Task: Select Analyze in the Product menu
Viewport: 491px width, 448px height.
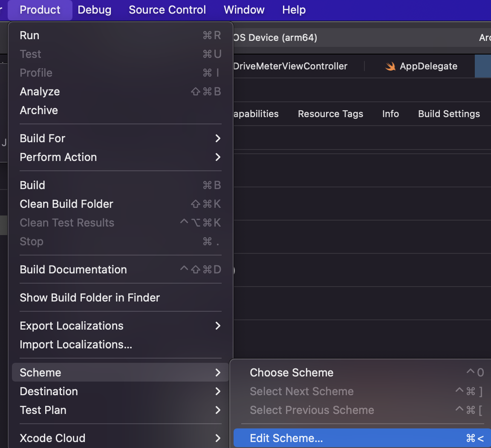Action: coord(121,92)
